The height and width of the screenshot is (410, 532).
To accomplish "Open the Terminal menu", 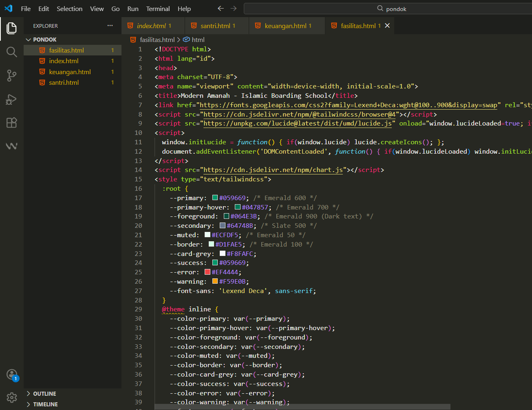I will coord(158,9).
